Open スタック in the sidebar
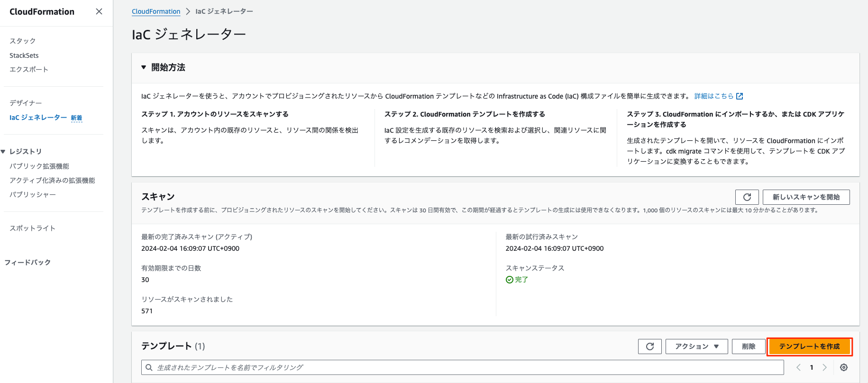Screen dimensions: 868x383 pyautogui.click(x=23, y=41)
